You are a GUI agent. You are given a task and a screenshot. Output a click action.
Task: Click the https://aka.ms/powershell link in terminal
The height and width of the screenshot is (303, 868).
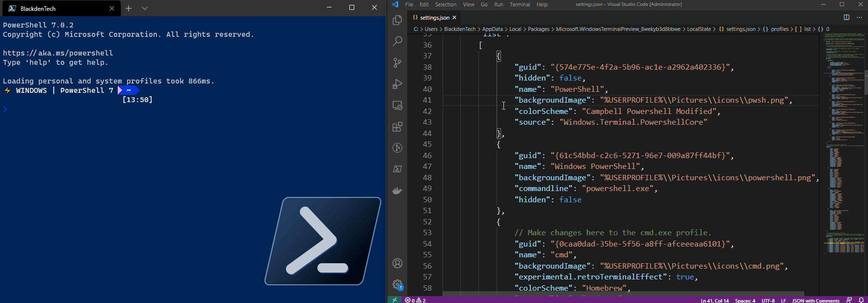click(58, 53)
